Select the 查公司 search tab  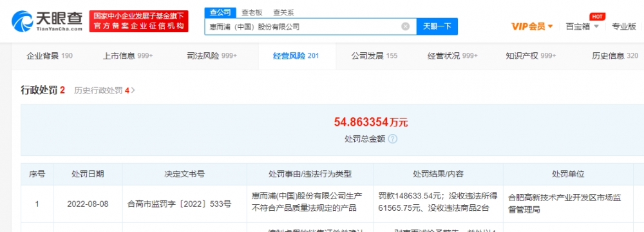click(220, 12)
